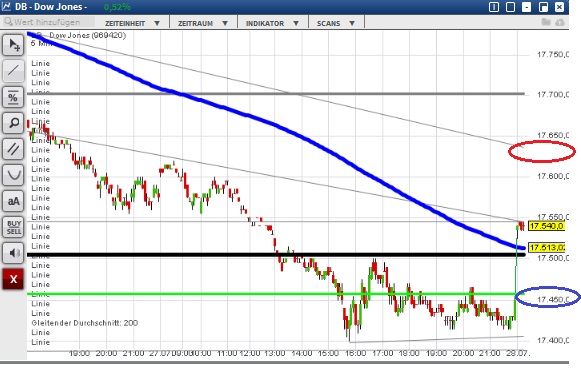Pick the parallel channel lines tool
The image size is (581, 382).
coord(13,149)
